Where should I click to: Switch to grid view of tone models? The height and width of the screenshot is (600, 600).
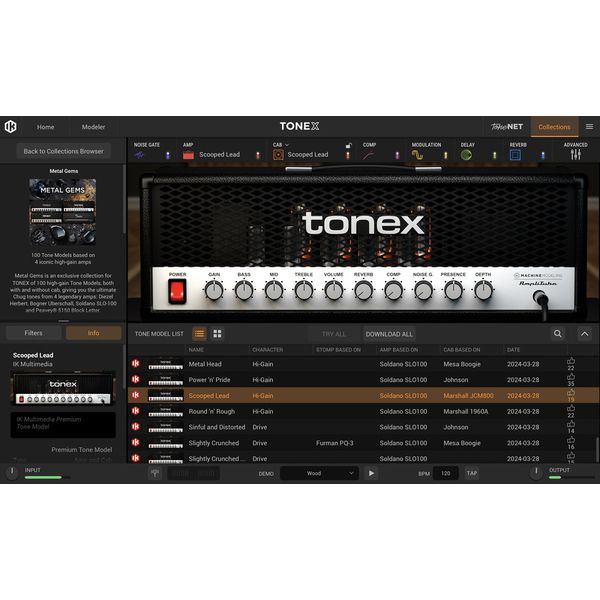[217, 334]
